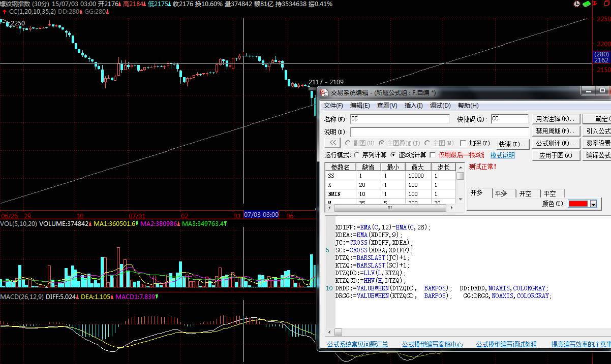Click the 引入公式 button
The image size is (611, 364).
click(597, 131)
